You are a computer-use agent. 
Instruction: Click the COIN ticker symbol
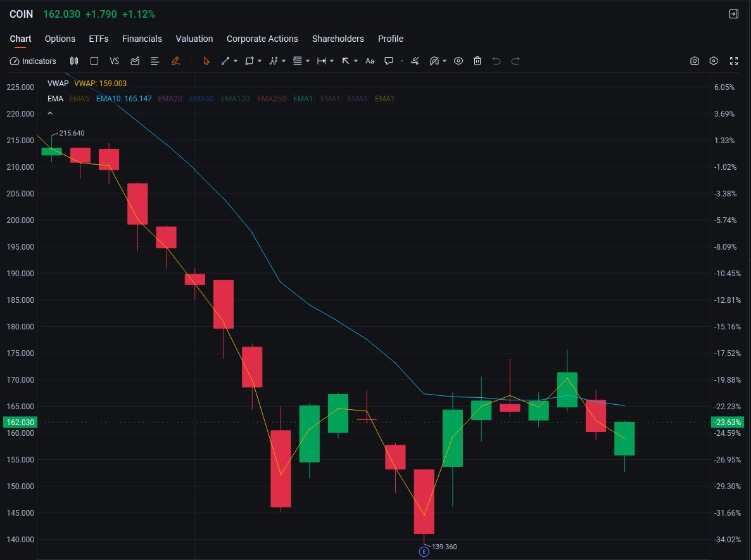tap(21, 14)
